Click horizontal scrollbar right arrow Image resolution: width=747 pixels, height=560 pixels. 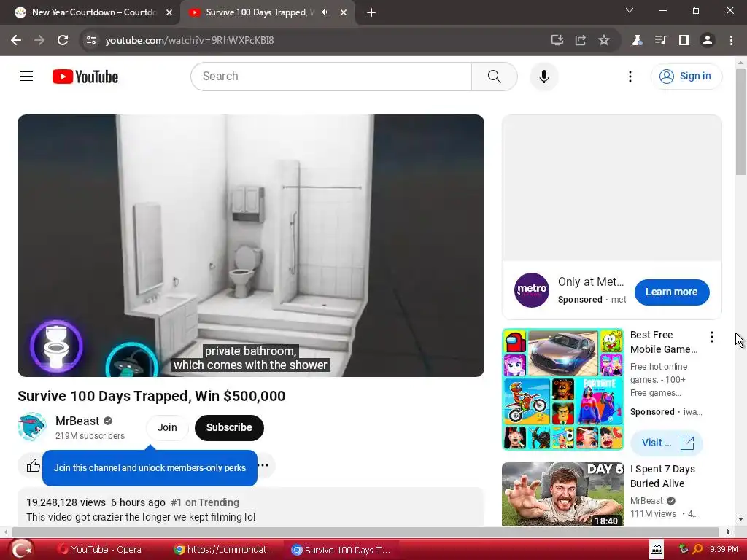click(729, 532)
